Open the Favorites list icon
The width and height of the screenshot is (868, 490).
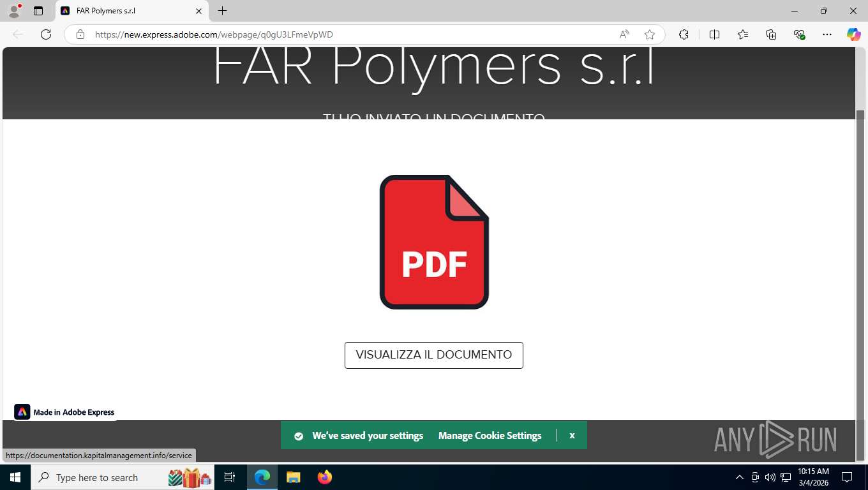point(743,34)
